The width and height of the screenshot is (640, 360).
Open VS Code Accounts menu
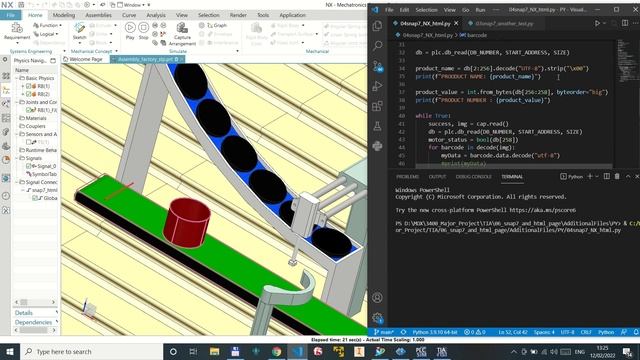tap(378, 298)
